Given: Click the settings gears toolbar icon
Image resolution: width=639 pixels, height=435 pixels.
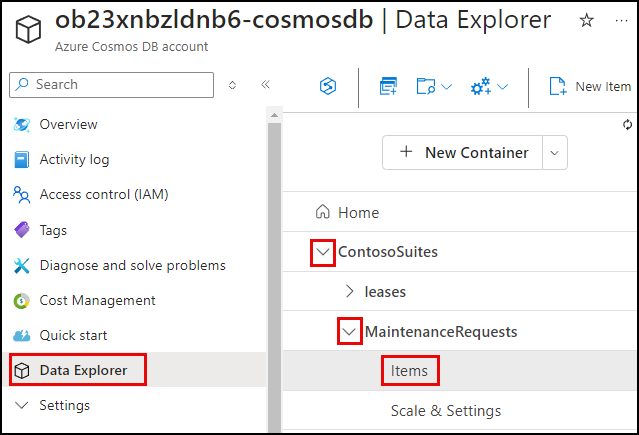Looking at the screenshot, I should tap(481, 86).
